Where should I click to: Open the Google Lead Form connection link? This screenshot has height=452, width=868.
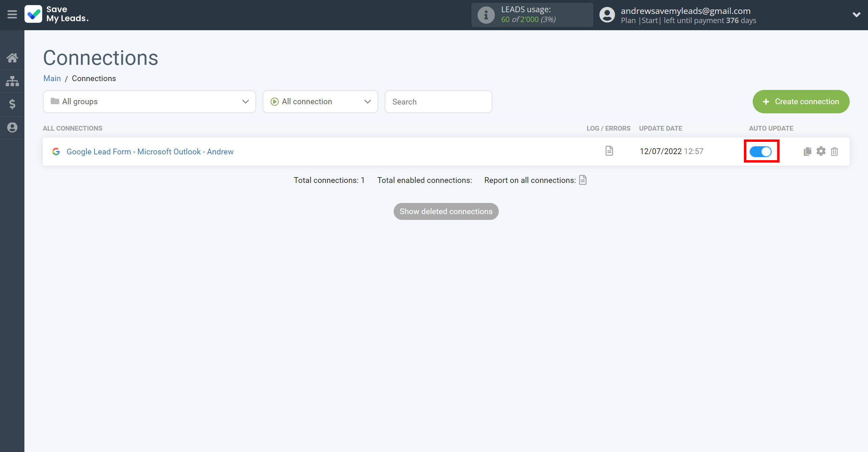coord(150,152)
